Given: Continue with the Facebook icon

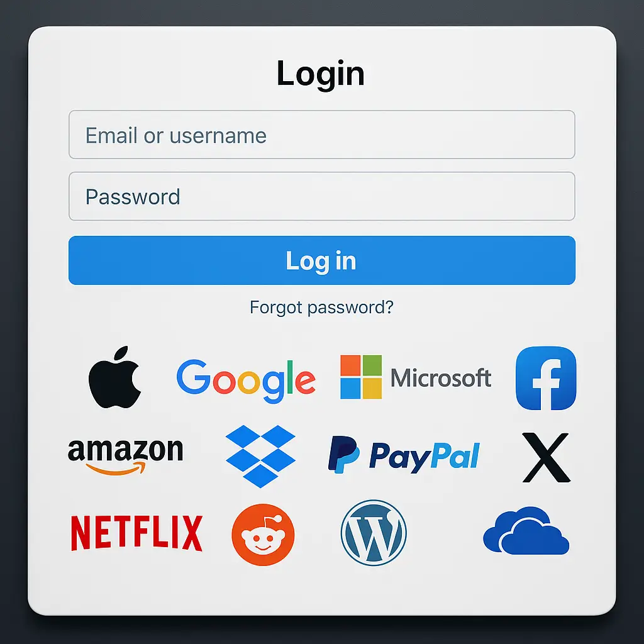Looking at the screenshot, I should [546, 378].
